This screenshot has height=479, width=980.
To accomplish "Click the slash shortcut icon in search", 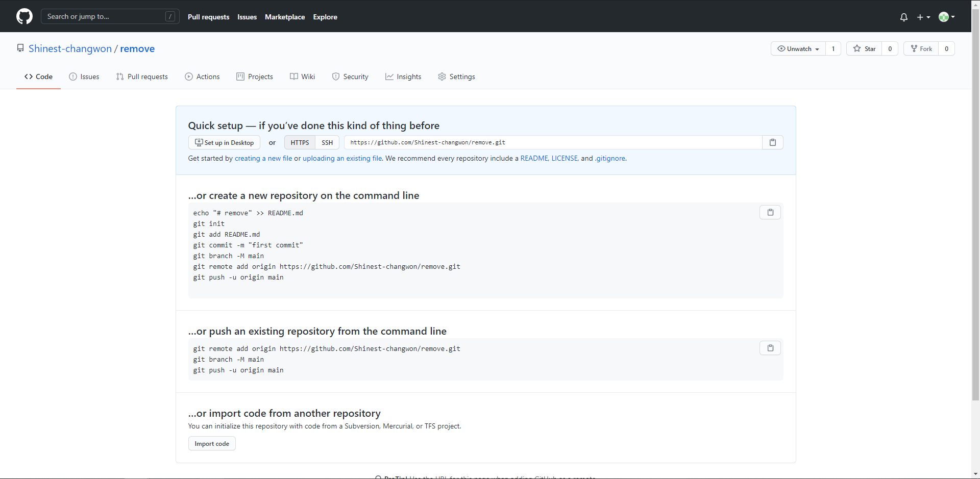I will coord(170,16).
